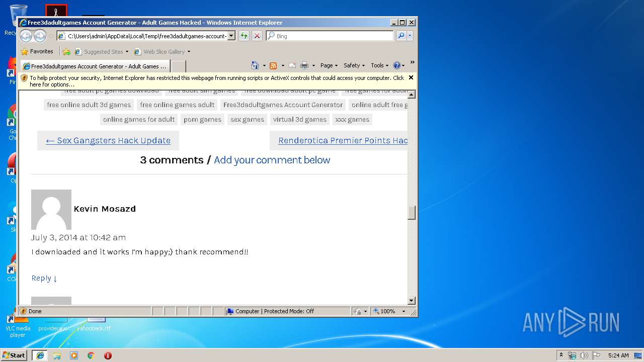Open the search provider dropdown
Viewport: 644px width, 362px height.
click(410, 36)
